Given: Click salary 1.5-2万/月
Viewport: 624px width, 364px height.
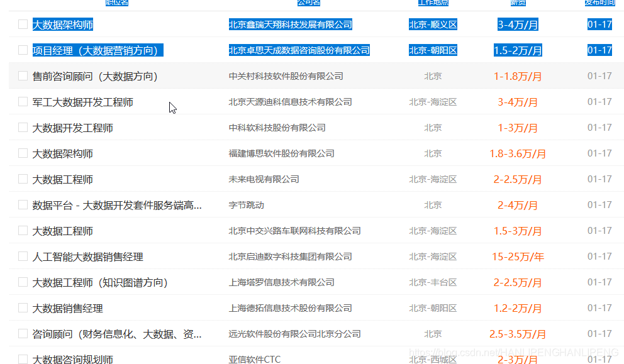Looking at the screenshot, I should click(518, 50).
